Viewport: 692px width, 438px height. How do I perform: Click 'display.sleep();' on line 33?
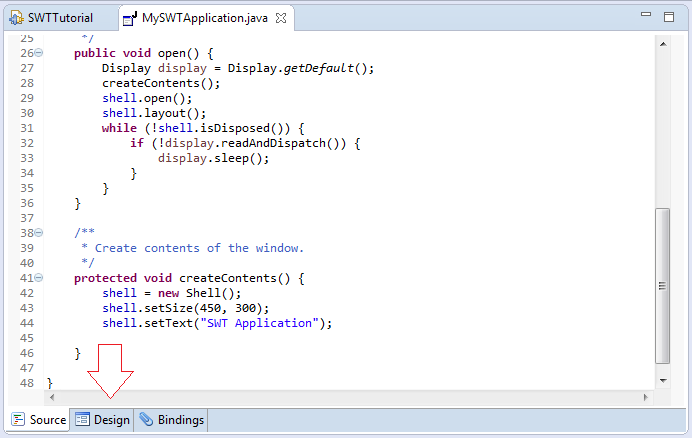pyautogui.click(x=214, y=159)
